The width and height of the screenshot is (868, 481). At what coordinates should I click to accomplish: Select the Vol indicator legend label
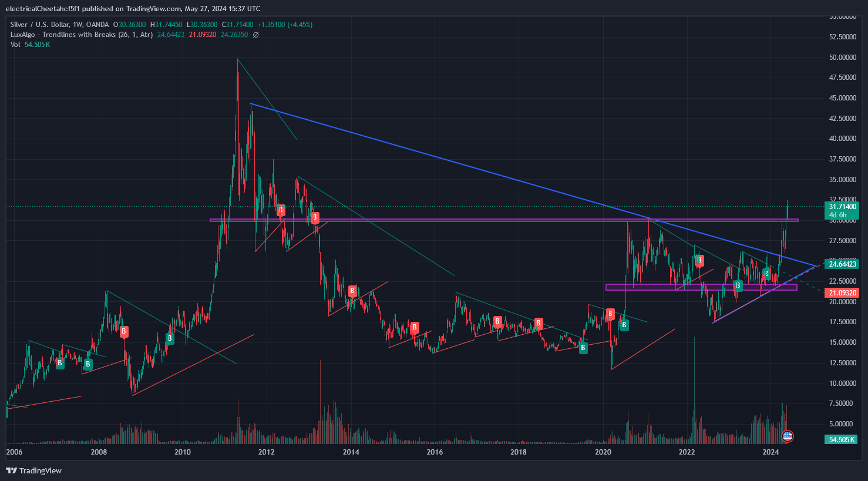(x=15, y=45)
